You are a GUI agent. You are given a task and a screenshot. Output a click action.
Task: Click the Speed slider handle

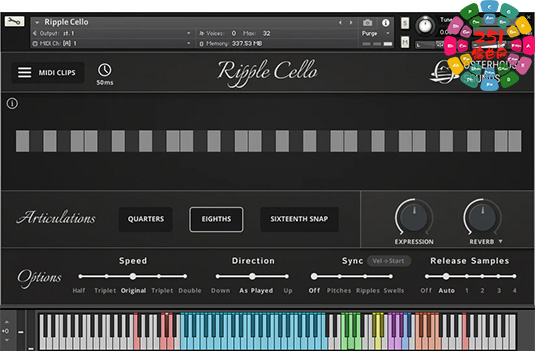[x=133, y=276]
